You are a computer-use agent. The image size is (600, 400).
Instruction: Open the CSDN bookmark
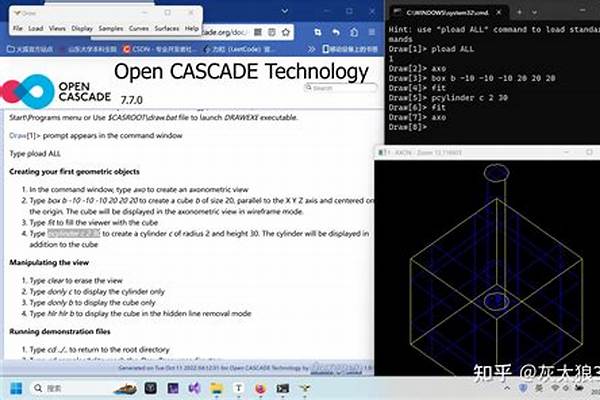[x=160, y=49]
